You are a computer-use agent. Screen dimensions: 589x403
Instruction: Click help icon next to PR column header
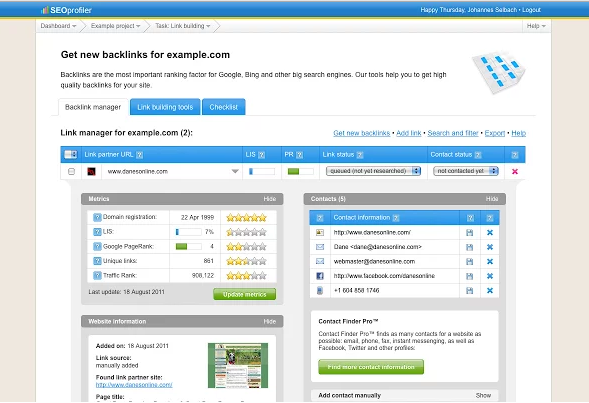[299, 155]
